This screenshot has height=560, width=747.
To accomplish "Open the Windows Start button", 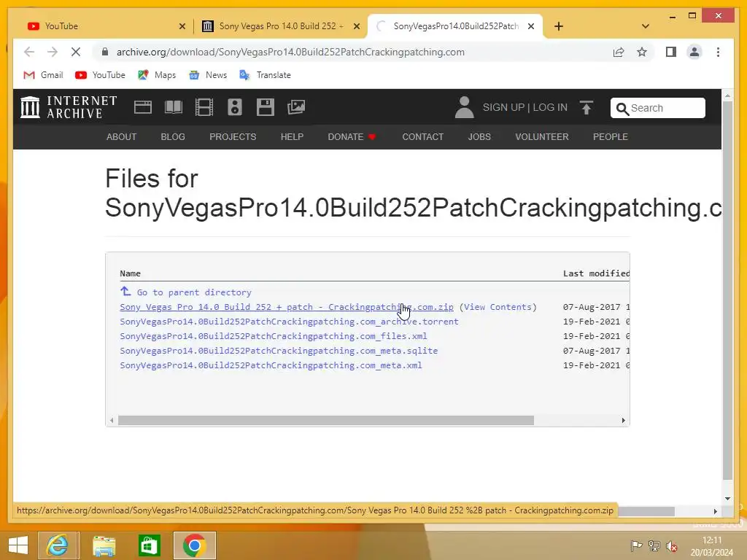I will tap(18, 545).
